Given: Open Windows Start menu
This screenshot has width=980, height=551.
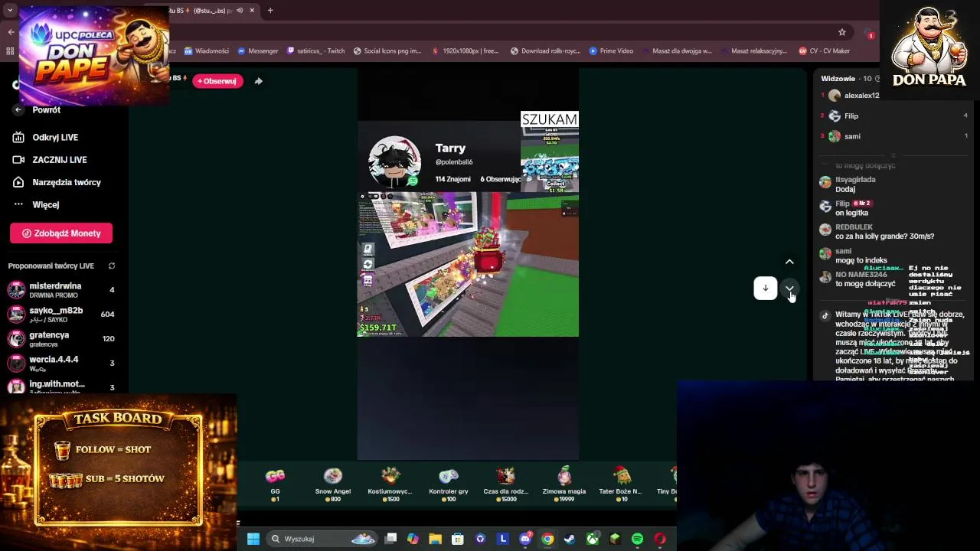Looking at the screenshot, I should [x=253, y=539].
